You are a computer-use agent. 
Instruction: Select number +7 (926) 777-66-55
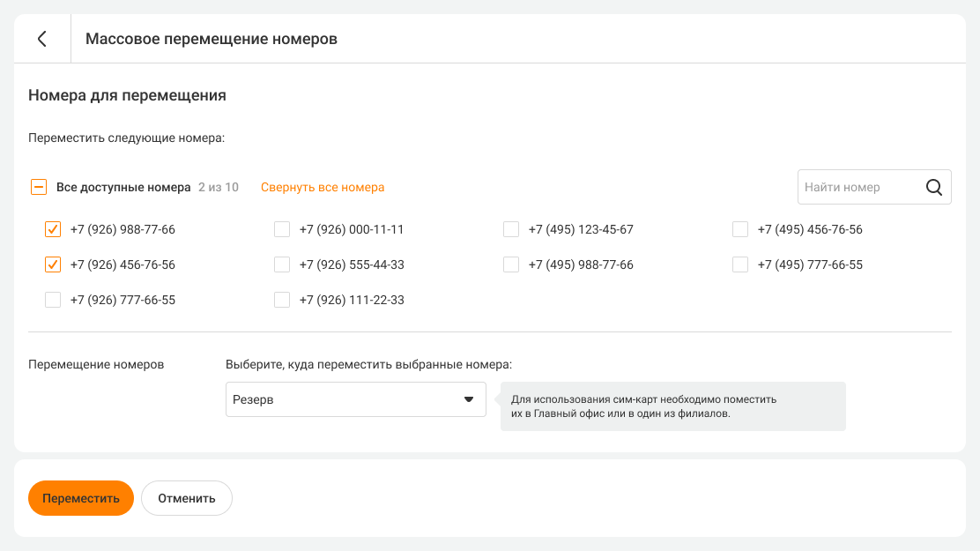(53, 300)
